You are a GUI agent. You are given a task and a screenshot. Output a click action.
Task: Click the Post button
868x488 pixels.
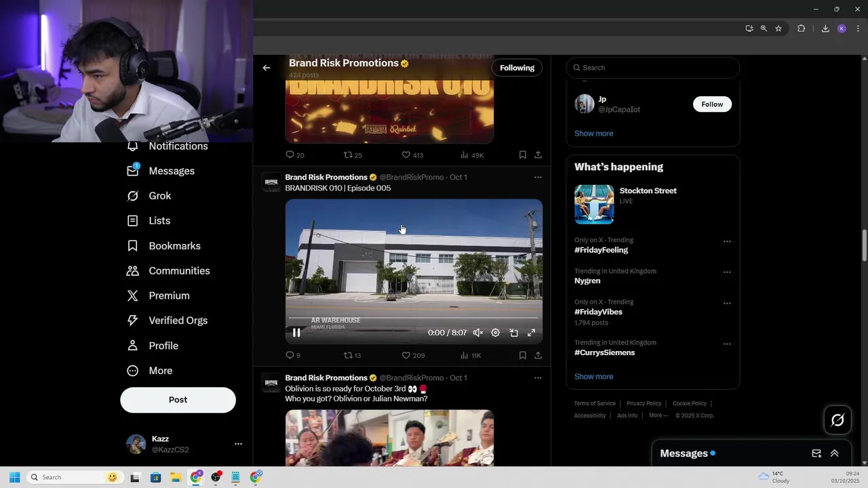[178, 400]
